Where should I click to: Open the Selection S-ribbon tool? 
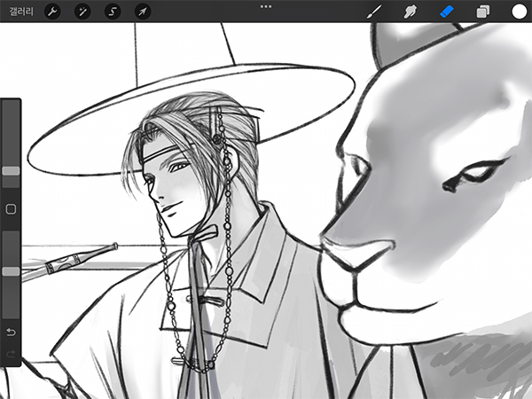113,12
